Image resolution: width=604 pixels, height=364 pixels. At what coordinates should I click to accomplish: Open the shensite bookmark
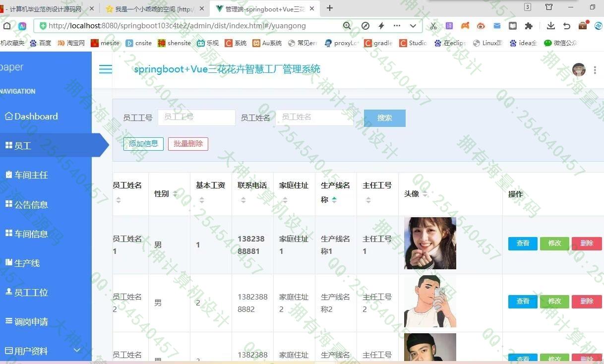[x=174, y=43]
